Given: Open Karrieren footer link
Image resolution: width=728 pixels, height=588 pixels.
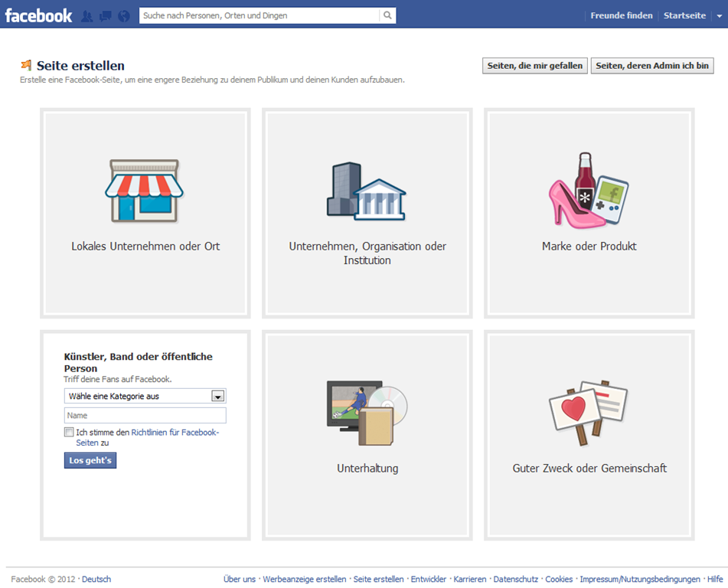Looking at the screenshot, I should click(x=469, y=579).
